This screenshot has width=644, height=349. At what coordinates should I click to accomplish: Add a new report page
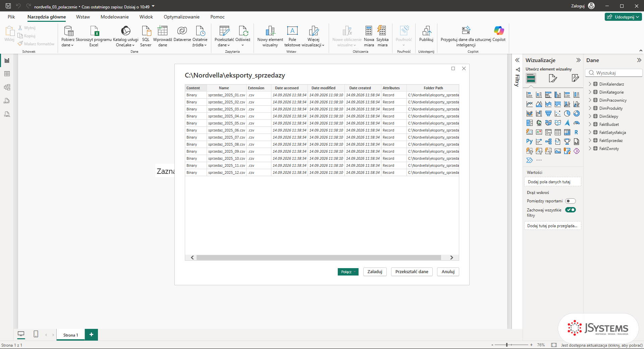point(91,335)
